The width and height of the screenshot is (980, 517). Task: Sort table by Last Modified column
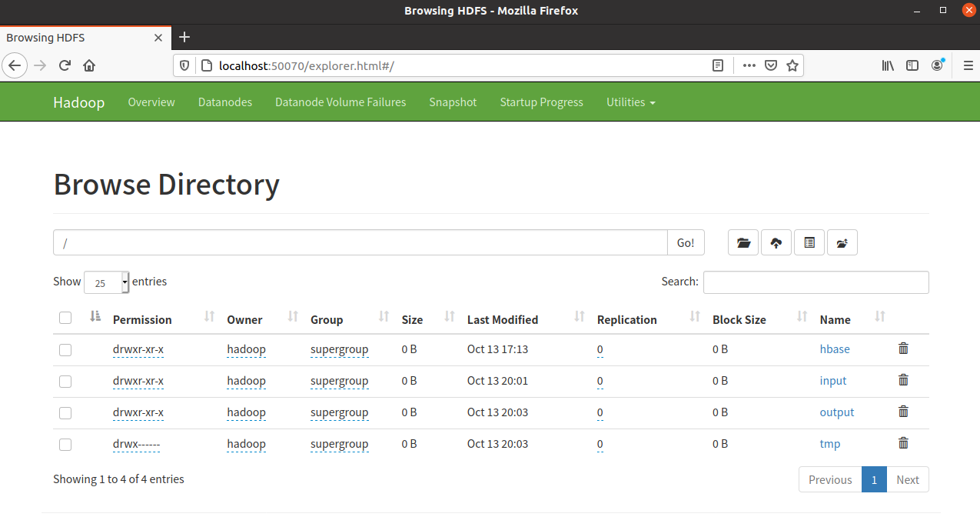(503, 319)
